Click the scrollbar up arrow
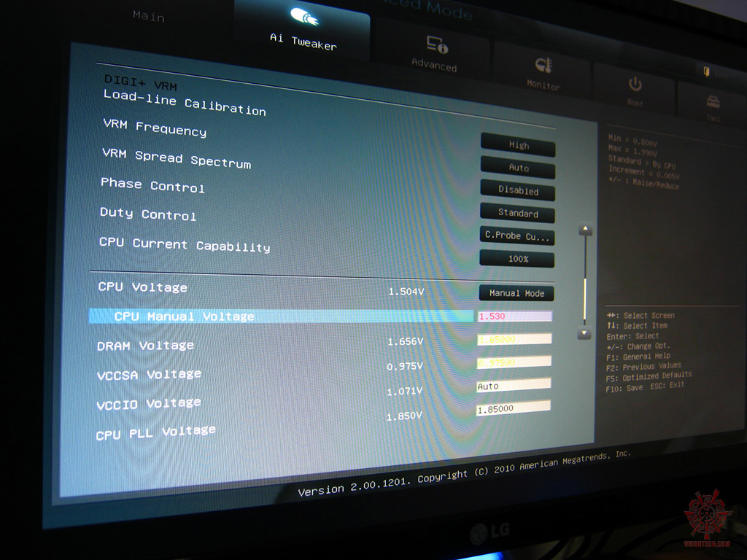 tap(586, 230)
